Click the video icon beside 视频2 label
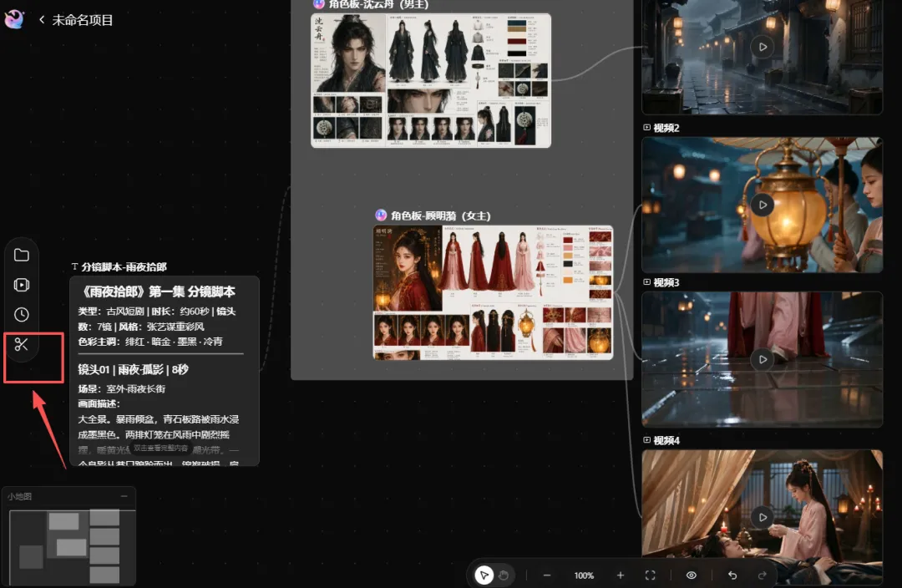This screenshot has height=588, width=902. pyautogui.click(x=646, y=127)
